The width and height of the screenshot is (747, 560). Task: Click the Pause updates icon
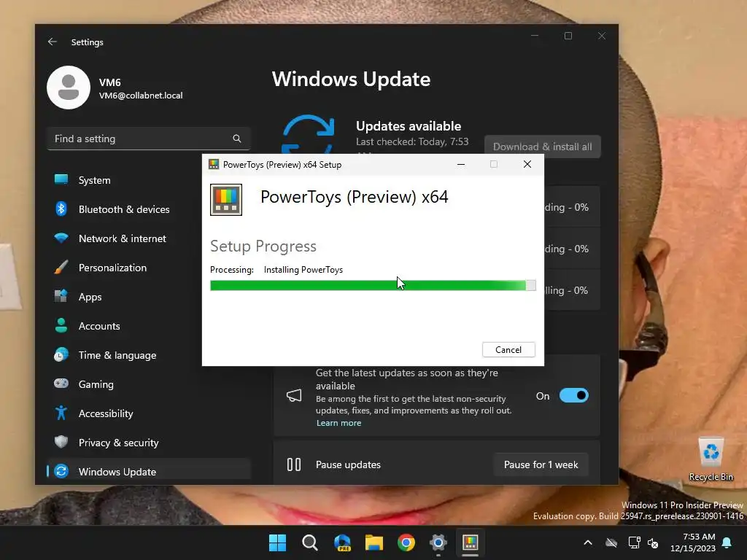click(294, 464)
